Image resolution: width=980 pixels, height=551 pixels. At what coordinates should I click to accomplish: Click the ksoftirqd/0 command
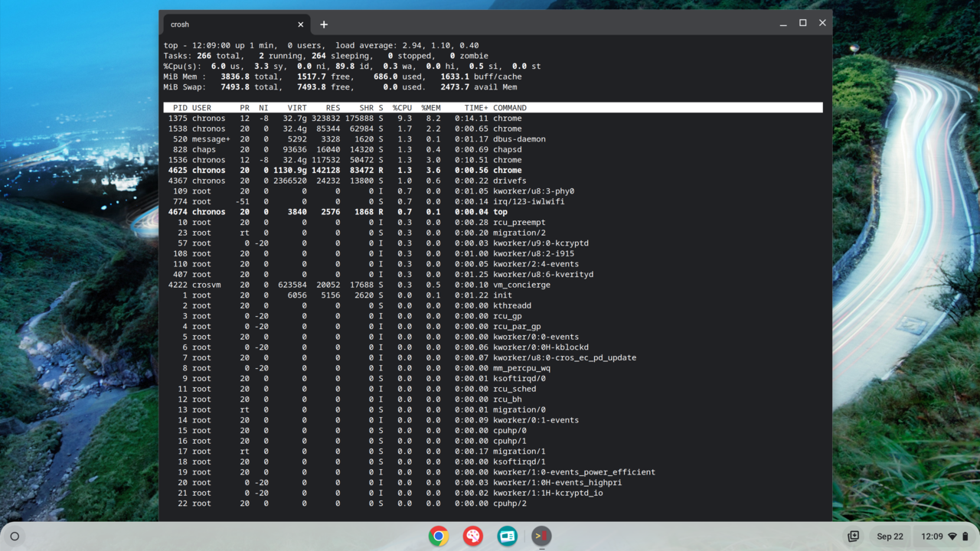(519, 378)
